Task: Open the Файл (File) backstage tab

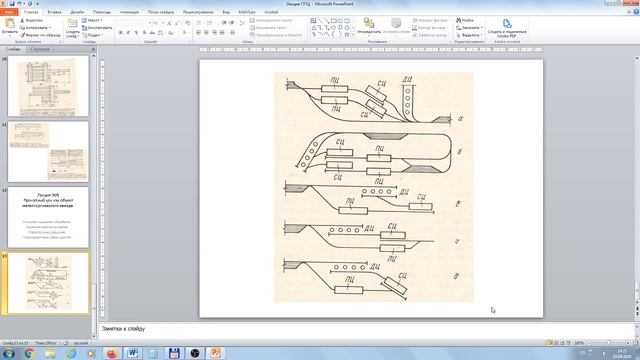Action: point(9,12)
